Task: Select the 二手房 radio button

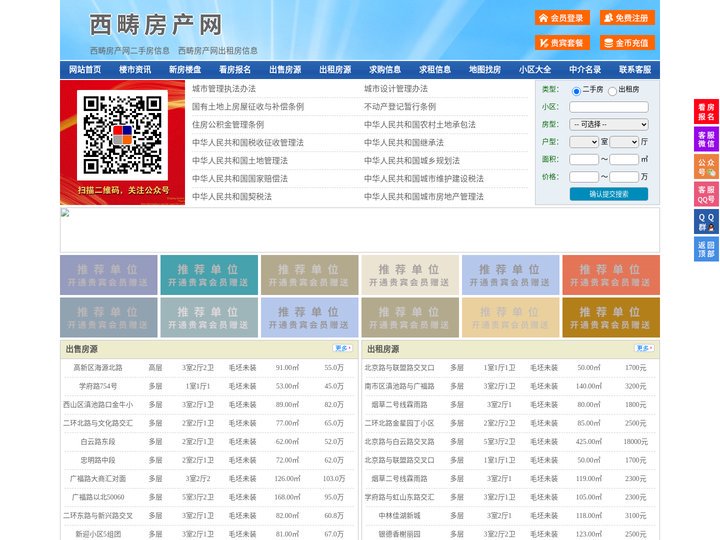Action: coord(576,91)
